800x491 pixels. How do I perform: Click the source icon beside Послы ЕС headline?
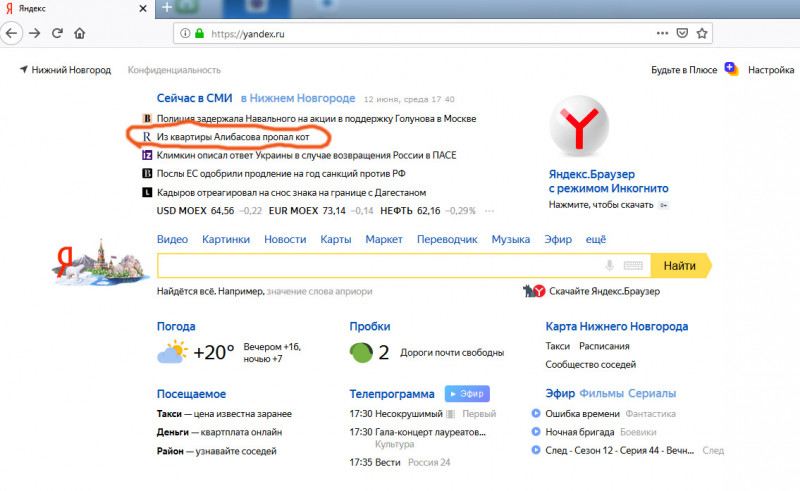tap(147, 174)
